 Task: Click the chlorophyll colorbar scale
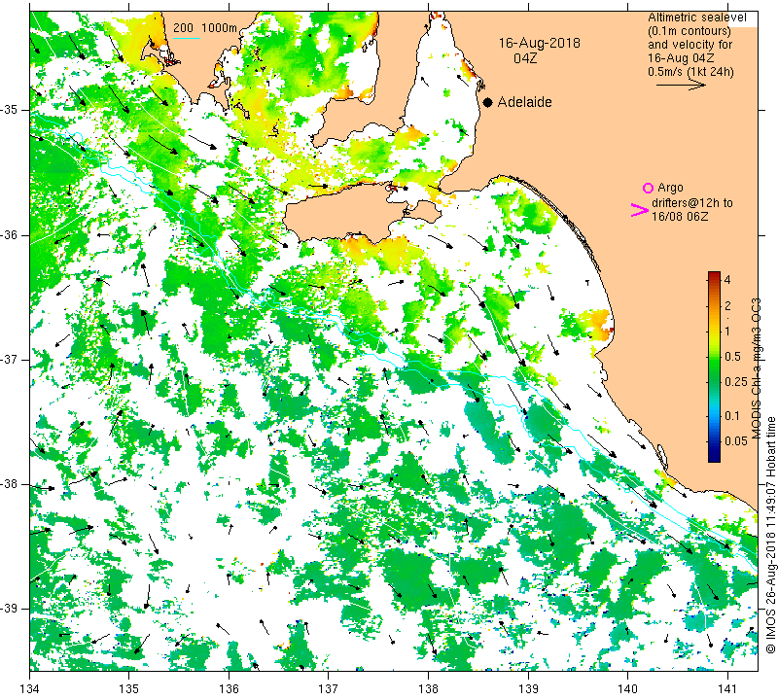(714, 367)
